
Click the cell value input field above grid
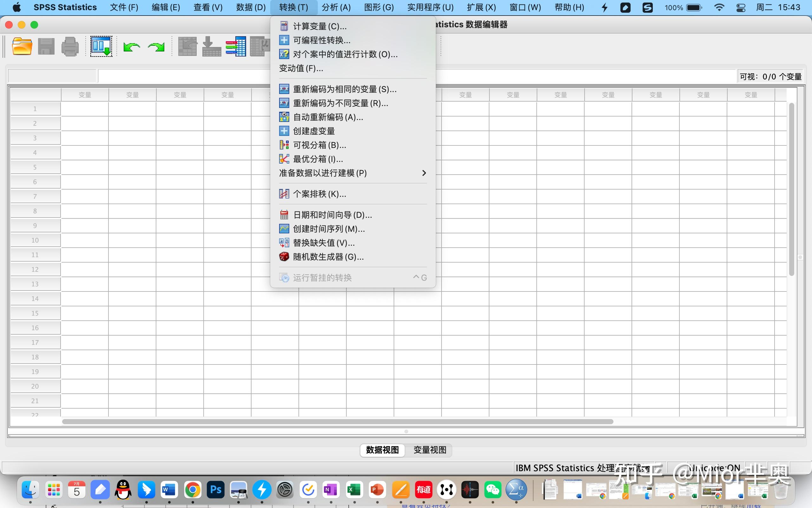417,76
